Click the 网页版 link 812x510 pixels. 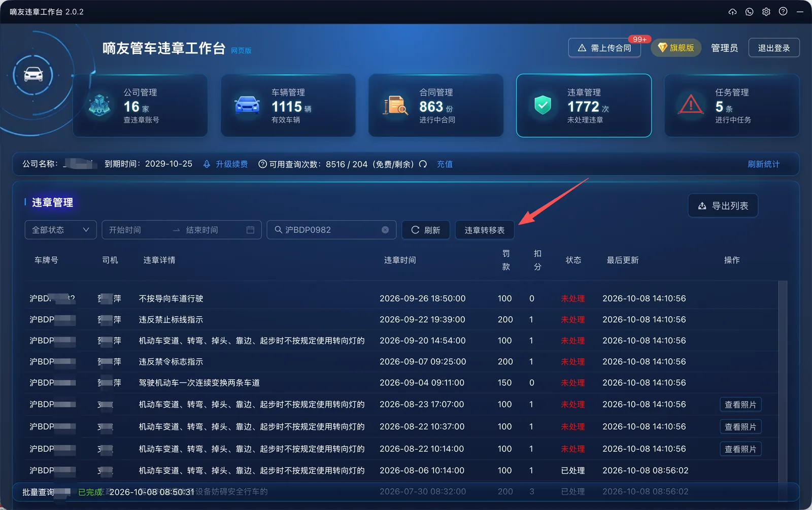pyautogui.click(x=241, y=51)
